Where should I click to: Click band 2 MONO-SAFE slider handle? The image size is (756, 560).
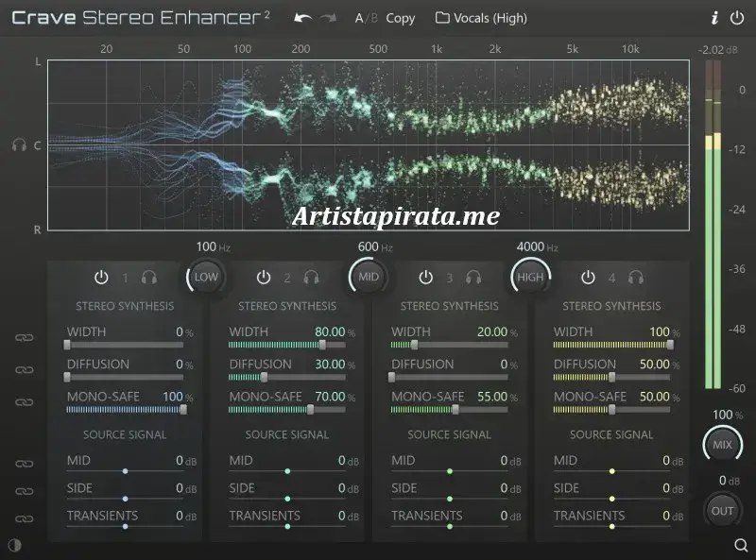[311, 409]
